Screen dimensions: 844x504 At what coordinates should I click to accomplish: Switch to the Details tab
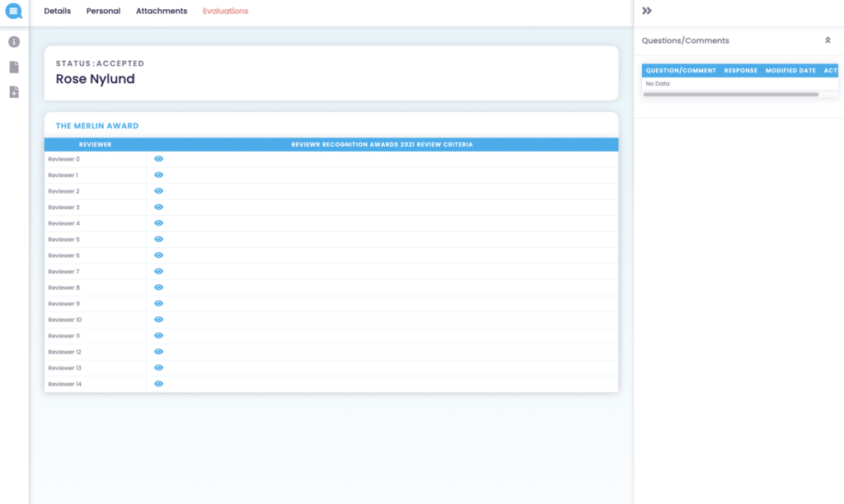[58, 11]
